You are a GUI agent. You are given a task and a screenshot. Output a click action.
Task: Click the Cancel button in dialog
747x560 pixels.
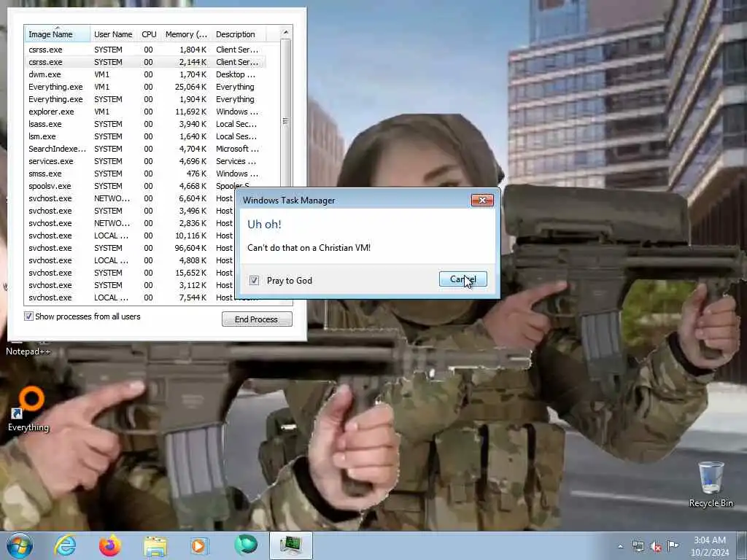[x=463, y=279]
